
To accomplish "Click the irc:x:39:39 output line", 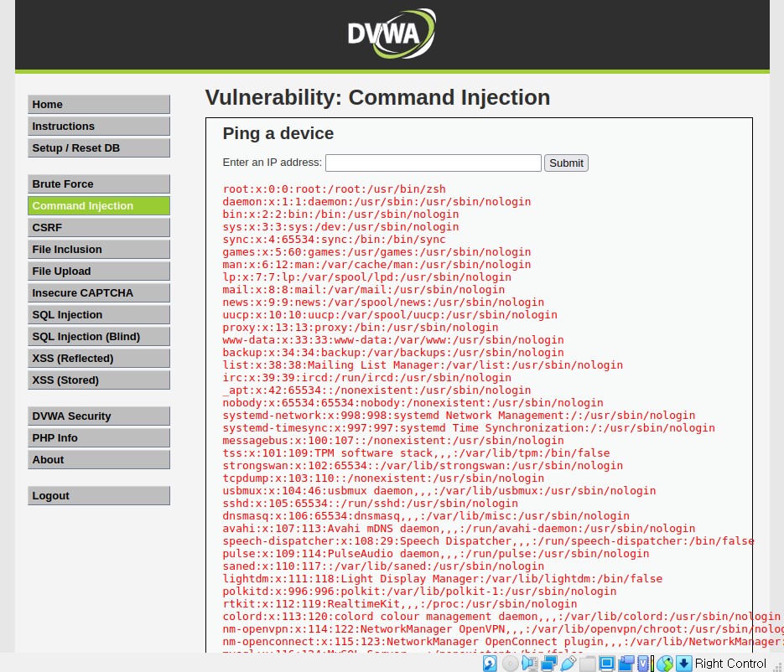I will point(367,378).
